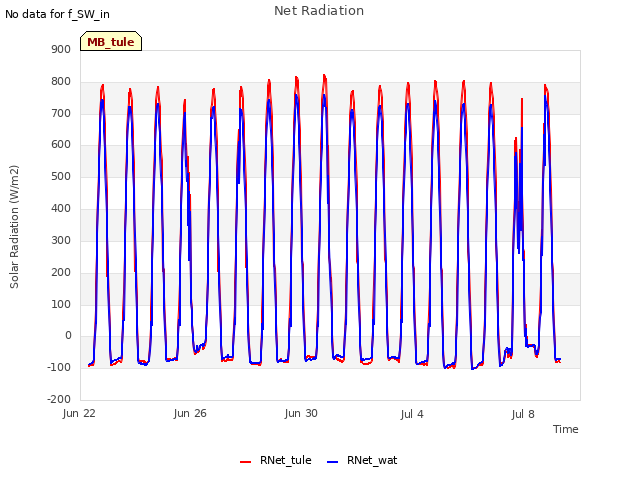The width and height of the screenshot is (640, 480).
Task: Click the 0 y-axis tick label
Action: point(68,336)
